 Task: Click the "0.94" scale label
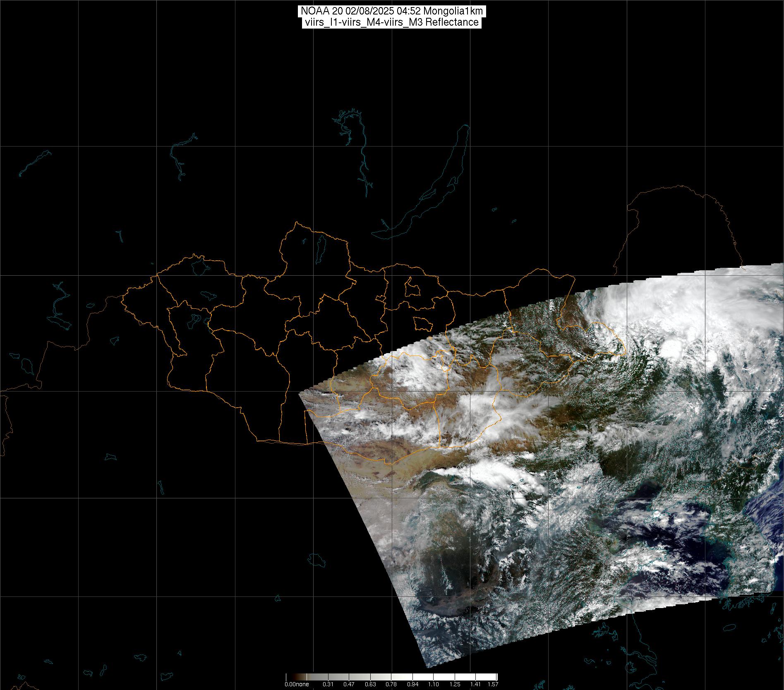tap(412, 684)
